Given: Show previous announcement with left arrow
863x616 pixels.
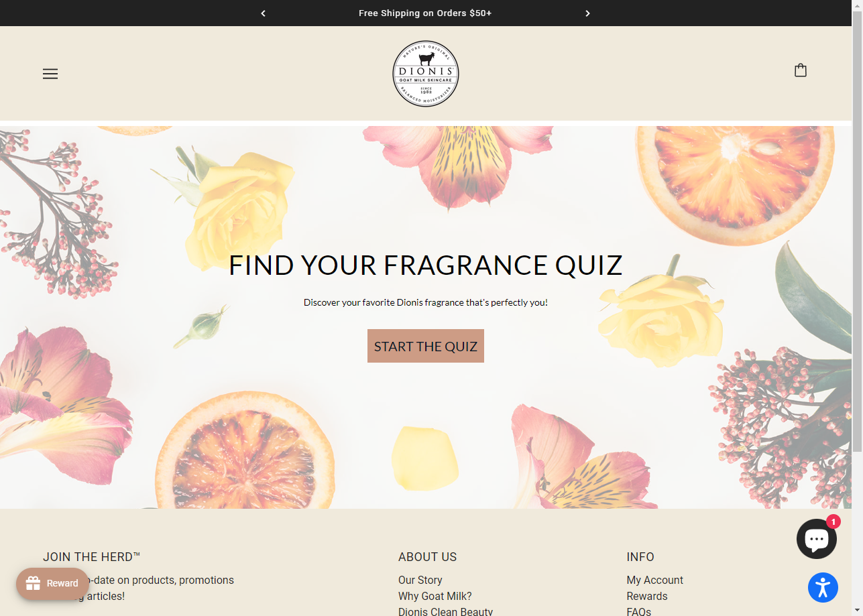Looking at the screenshot, I should point(263,13).
